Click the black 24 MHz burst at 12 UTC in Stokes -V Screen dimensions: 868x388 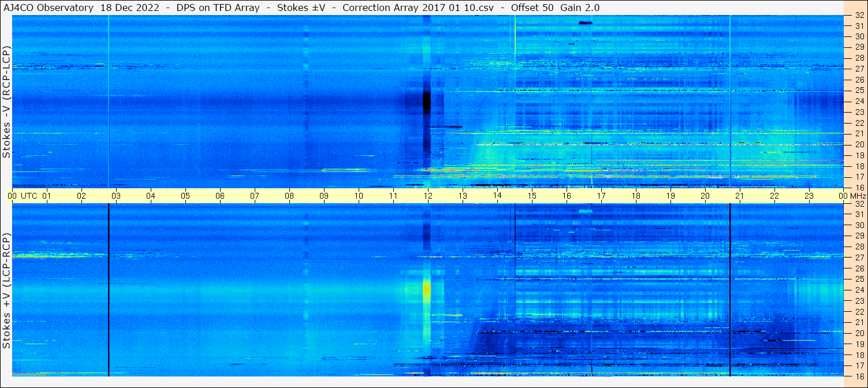427,103
